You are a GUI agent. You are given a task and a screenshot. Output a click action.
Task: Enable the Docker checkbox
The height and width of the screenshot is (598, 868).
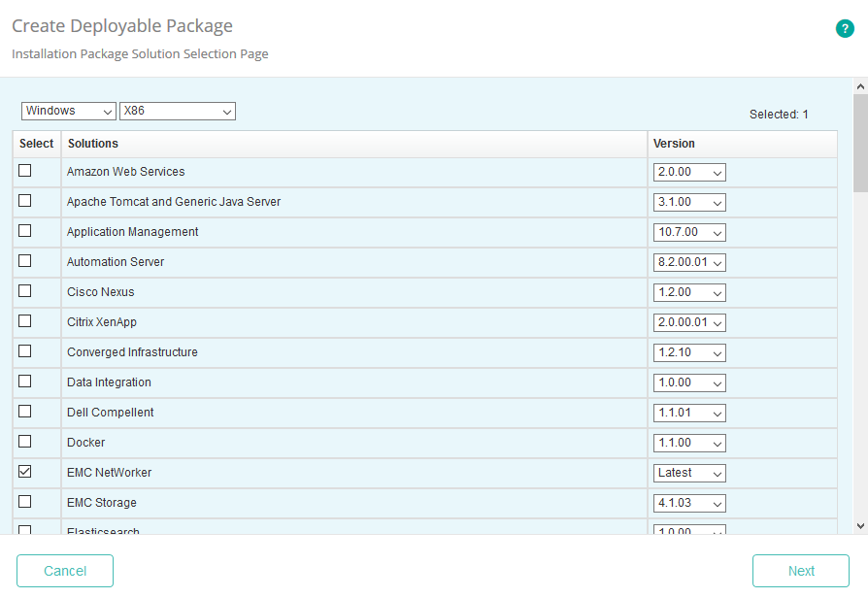[x=24, y=441]
